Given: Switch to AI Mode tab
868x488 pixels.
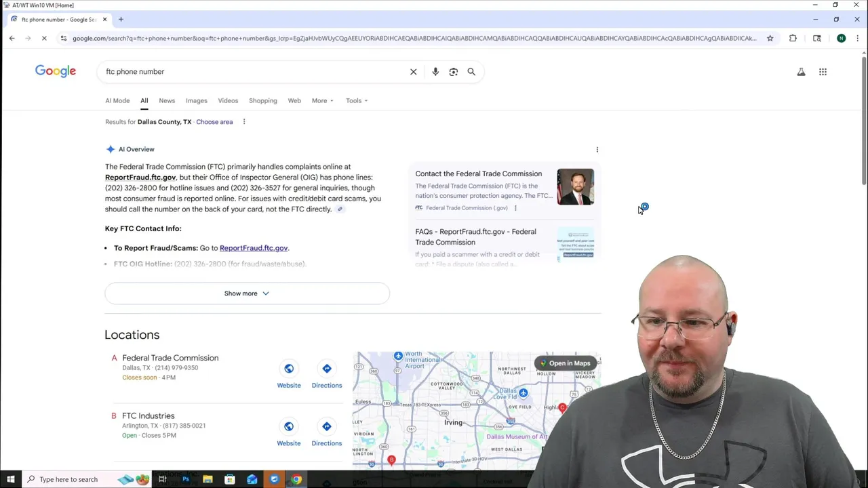Looking at the screenshot, I should click(117, 101).
